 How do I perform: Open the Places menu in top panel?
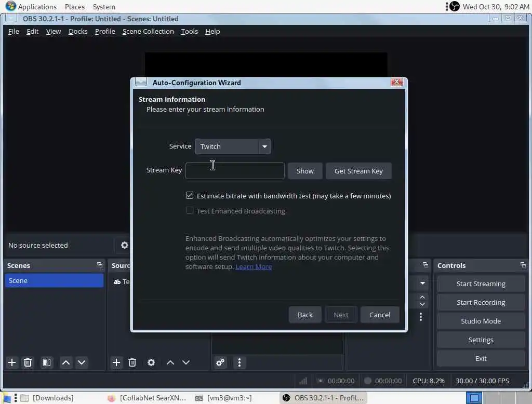(x=75, y=7)
